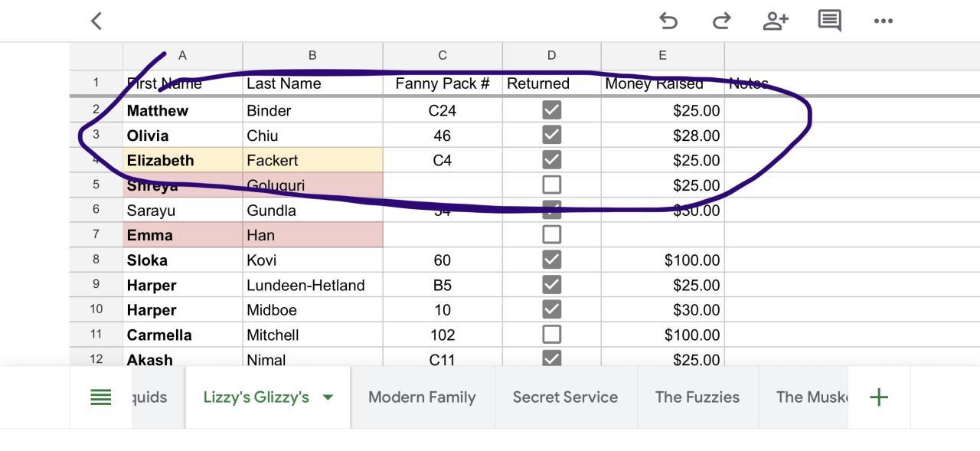This screenshot has height=451, width=980.
Task: Switch to the Modern Family tab
Action: [422, 397]
